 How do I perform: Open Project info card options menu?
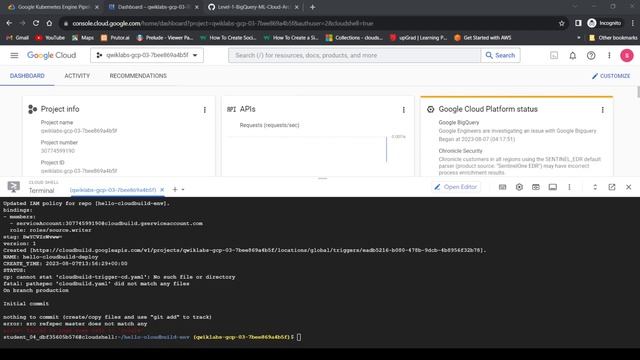click(204, 109)
